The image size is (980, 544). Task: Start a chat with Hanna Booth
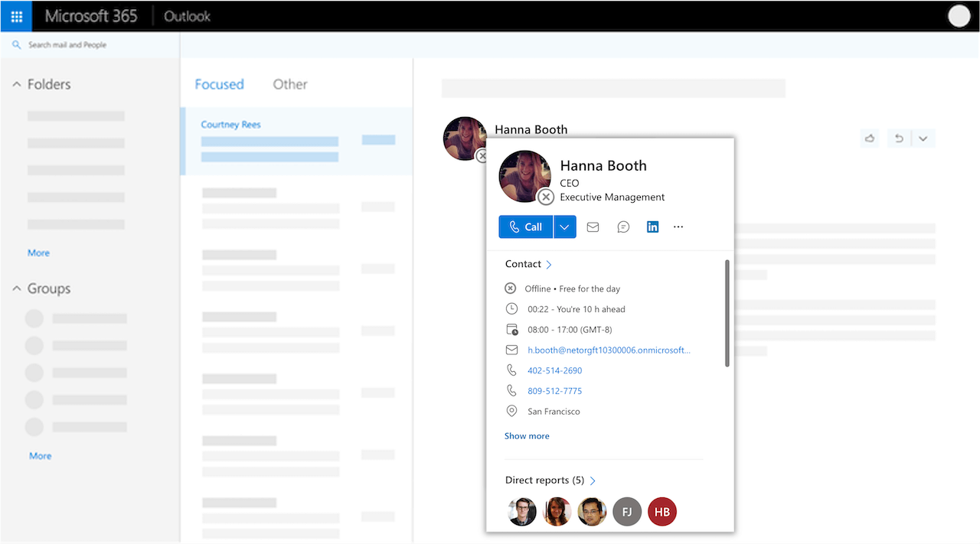click(x=622, y=226)
